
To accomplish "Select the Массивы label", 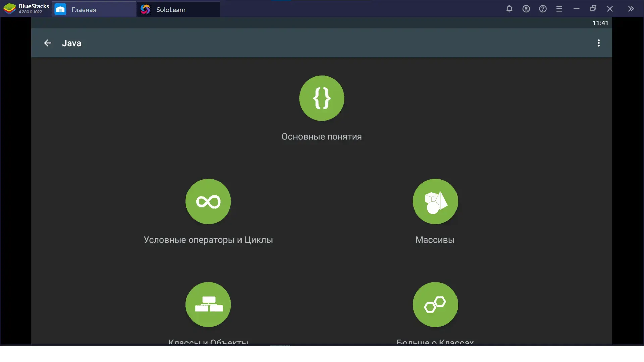I will coord(435,240).
